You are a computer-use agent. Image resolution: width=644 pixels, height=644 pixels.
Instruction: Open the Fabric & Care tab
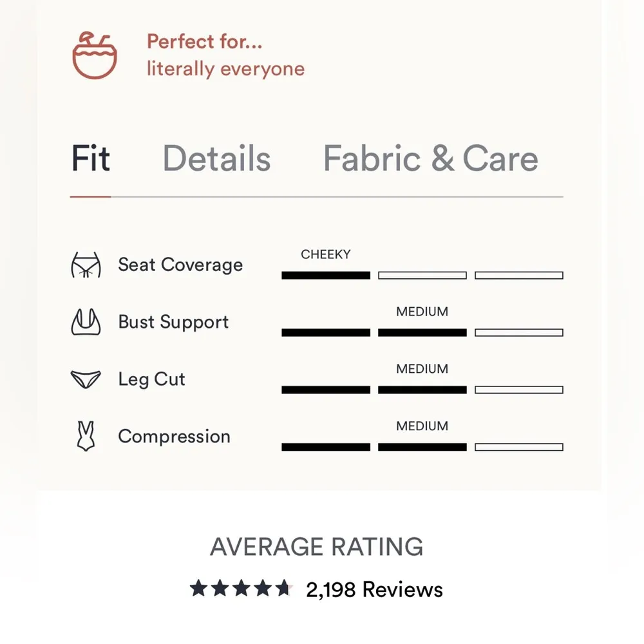(x=430, y=159)
